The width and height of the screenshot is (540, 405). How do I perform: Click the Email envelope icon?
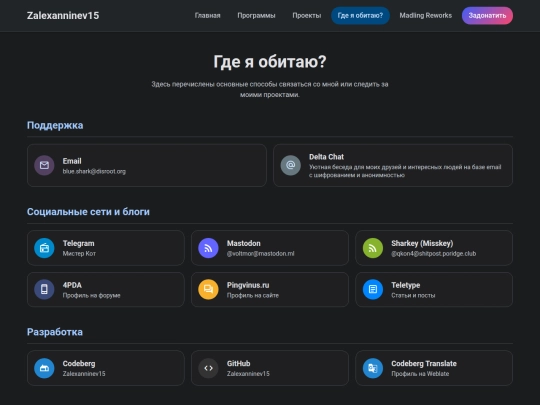[44, 165]
